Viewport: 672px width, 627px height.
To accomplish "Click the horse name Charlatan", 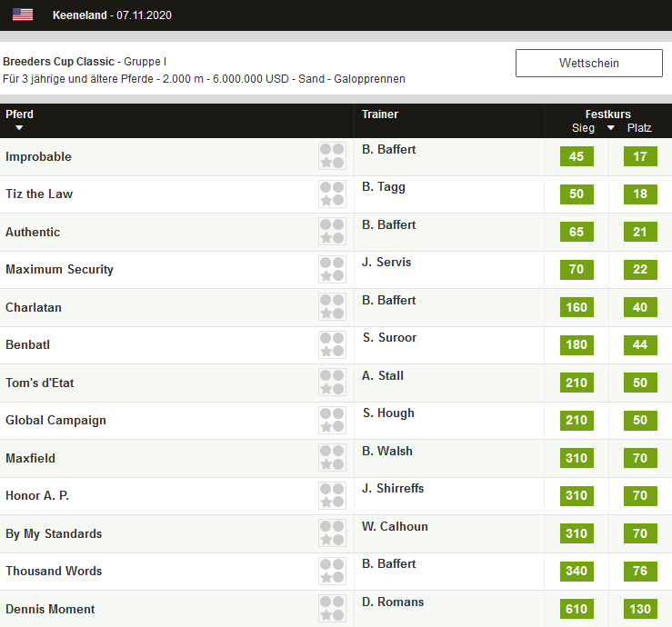I will (x=34, y=307).
